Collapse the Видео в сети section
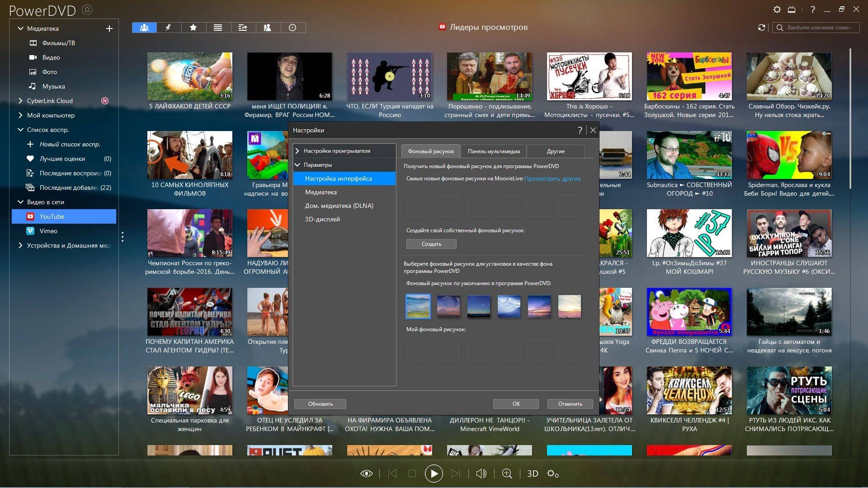Image resolution: width=868 pixels, height=488 pixels. pos(20,202)
